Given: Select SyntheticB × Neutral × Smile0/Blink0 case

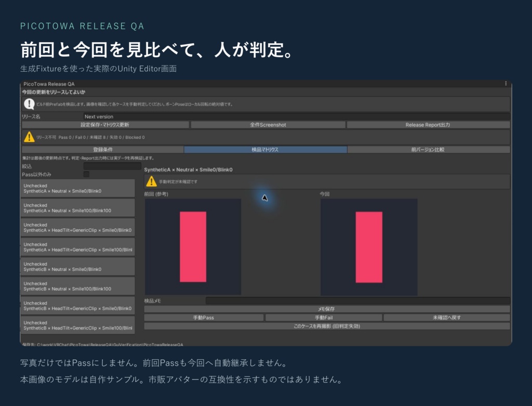Looking at the screenshot, I should 78,267.
